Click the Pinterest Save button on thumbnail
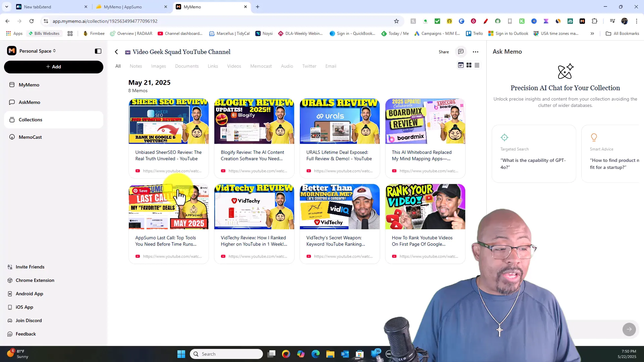The height and width of the screenshot is (362, 644). pos(141,191)
